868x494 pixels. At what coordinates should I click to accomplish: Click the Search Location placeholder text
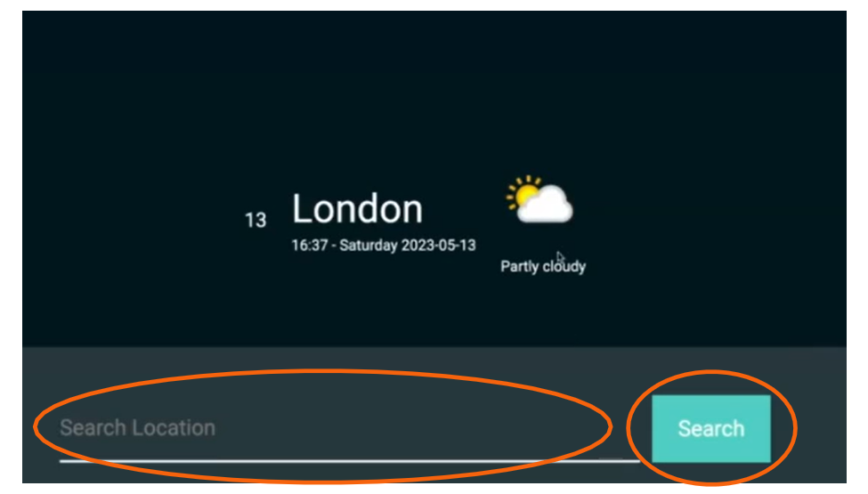137,427
